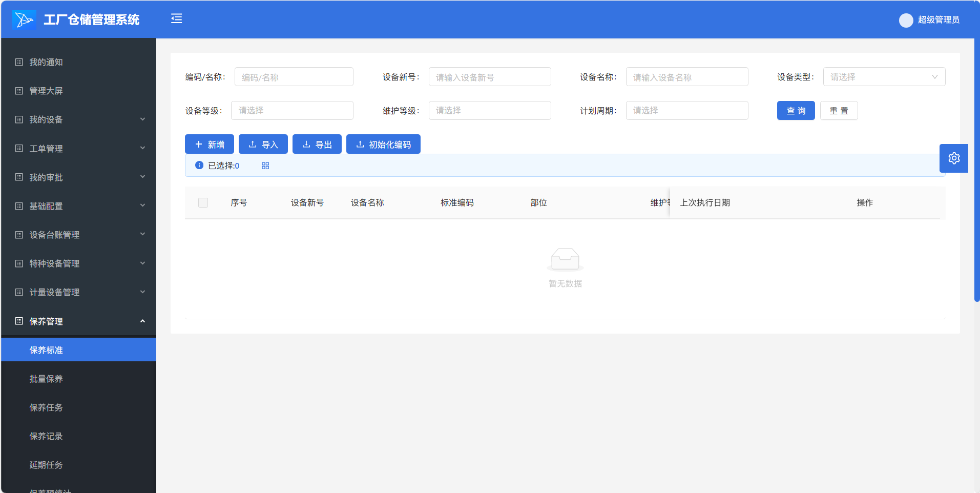Click the 重置 reset button
This screenshot has width=980, height=493.
coord(839,111)
